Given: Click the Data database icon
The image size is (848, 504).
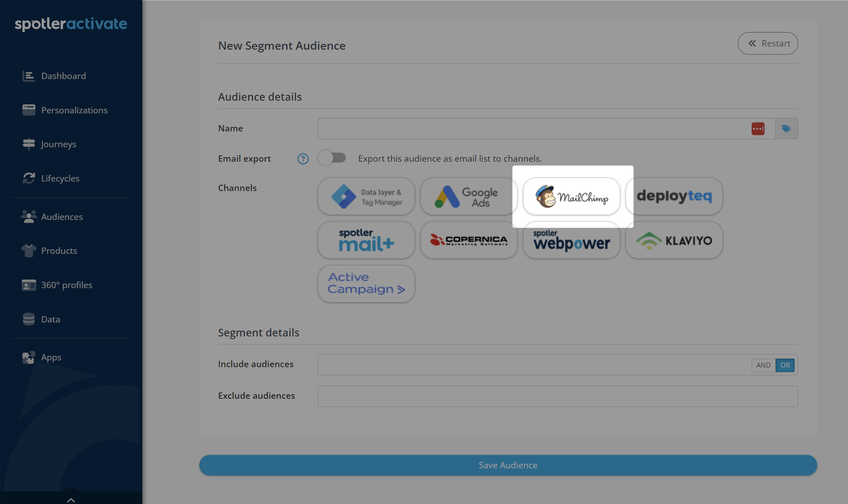Looking at the screenshot, I should 28,319.
